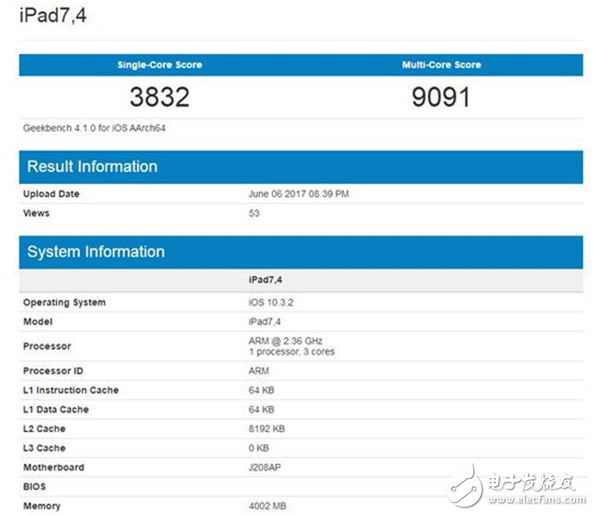The image size is (594, 516).
Task: Click the Processor ID label
Action: 53,371
